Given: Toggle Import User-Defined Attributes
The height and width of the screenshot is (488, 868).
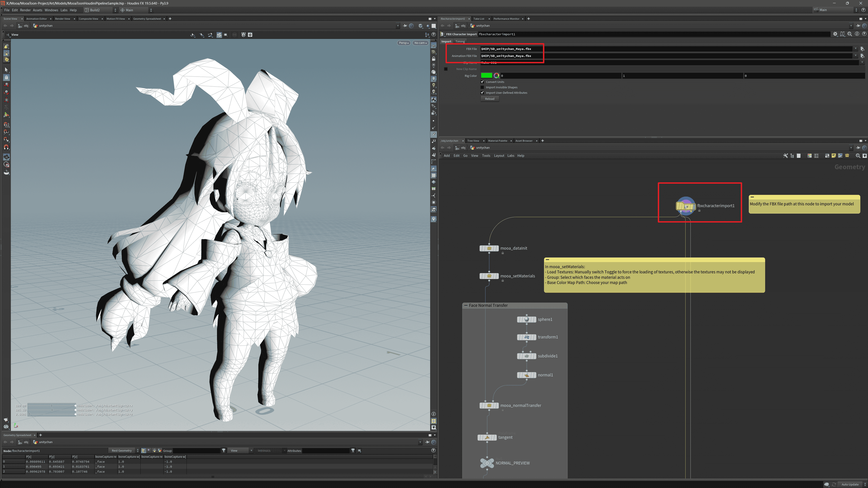Looking at the screenshot, I should click(x=482, y=93).
